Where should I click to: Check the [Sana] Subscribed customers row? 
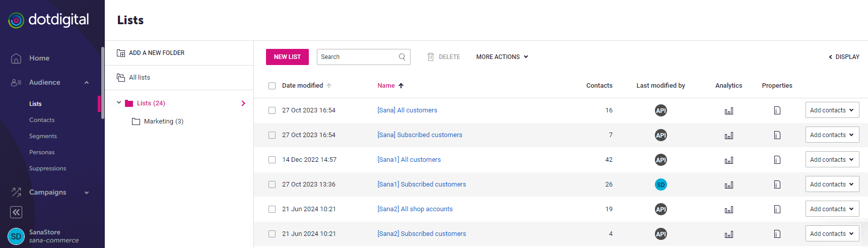pos(272,135)
